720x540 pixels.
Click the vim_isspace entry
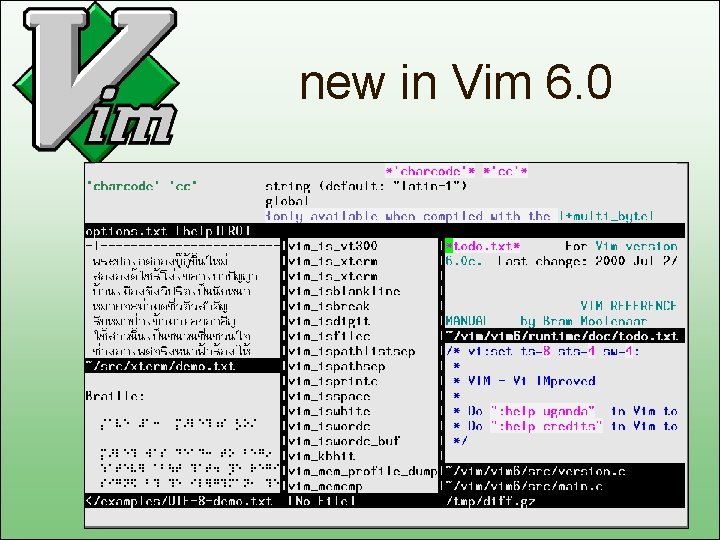pos(329,396)
